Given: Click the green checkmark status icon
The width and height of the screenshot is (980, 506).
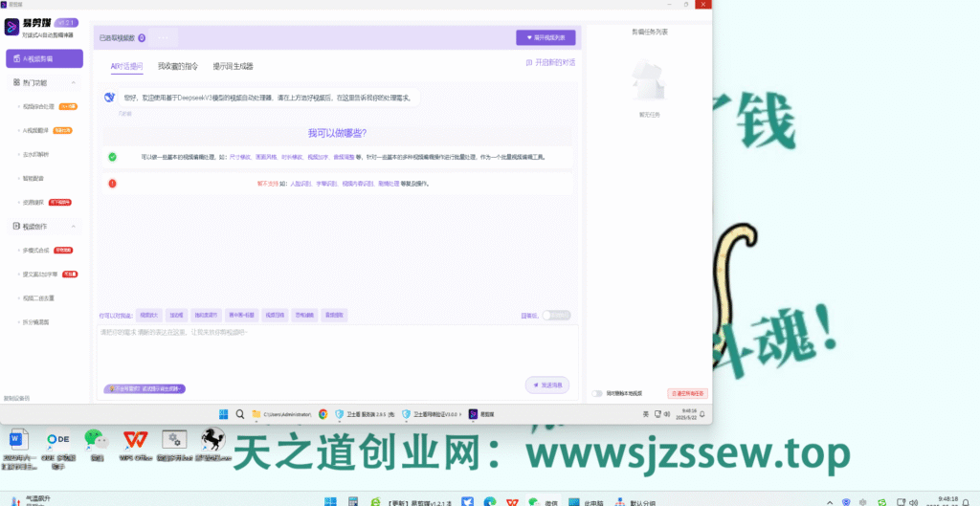Looking at the screenshot, I should (x=112, y=156).
